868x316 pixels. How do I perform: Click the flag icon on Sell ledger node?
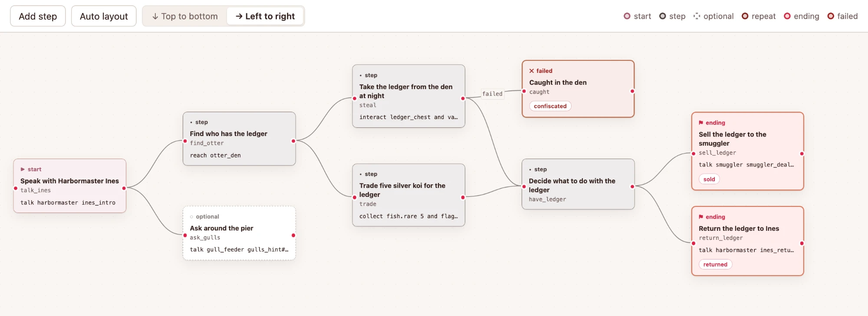(x=701, y=123)
